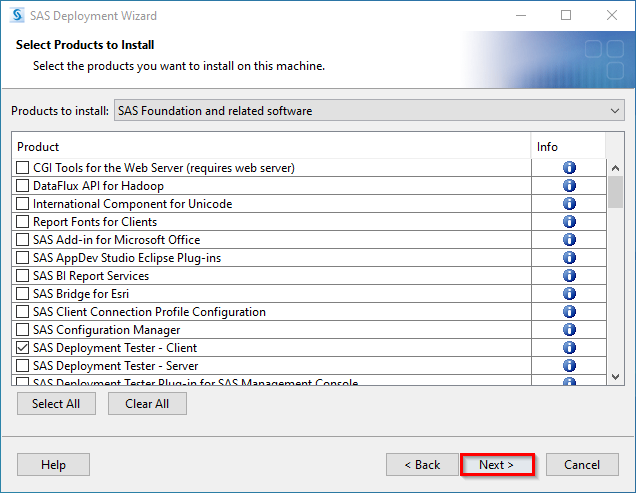Click the product list scrollbar down arrow
This screenshot has width=636, height=493.
tap(615, 377)
